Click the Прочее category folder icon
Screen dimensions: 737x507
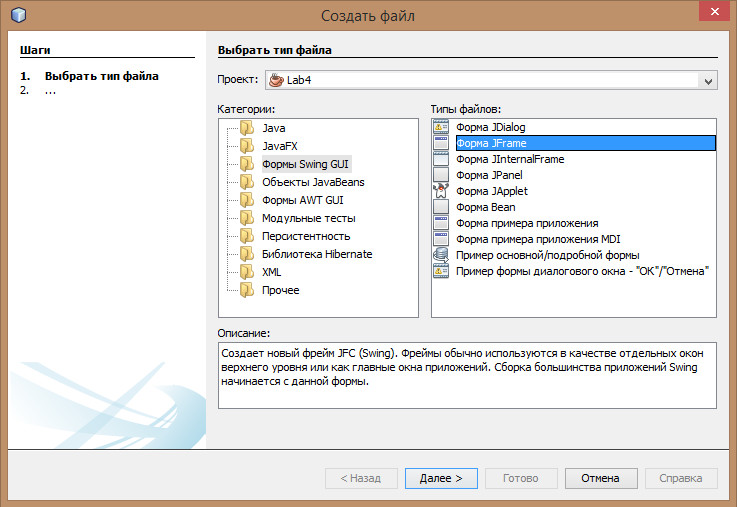tap(247, 290)
